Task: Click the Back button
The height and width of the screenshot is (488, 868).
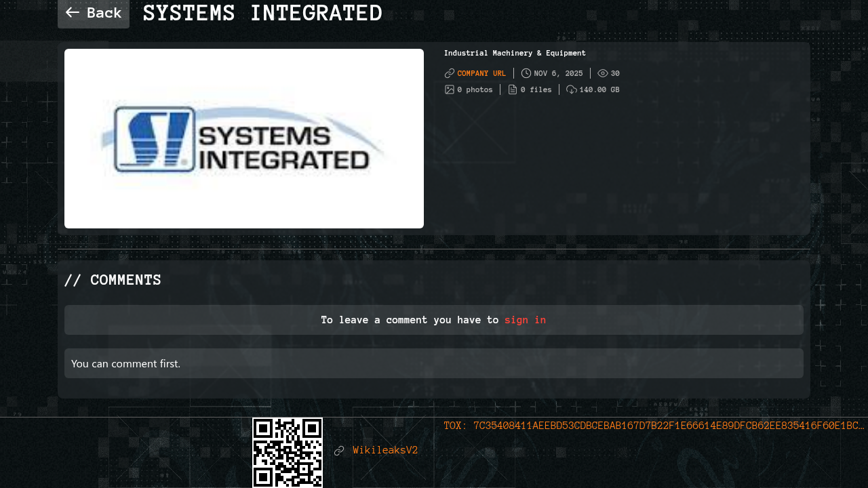Action: (x=94, y=13)
